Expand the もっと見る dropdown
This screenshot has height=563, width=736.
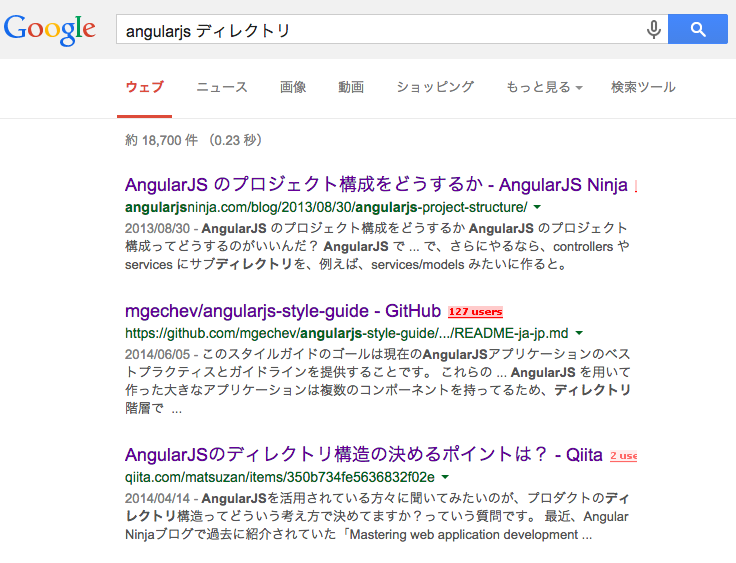544,87
